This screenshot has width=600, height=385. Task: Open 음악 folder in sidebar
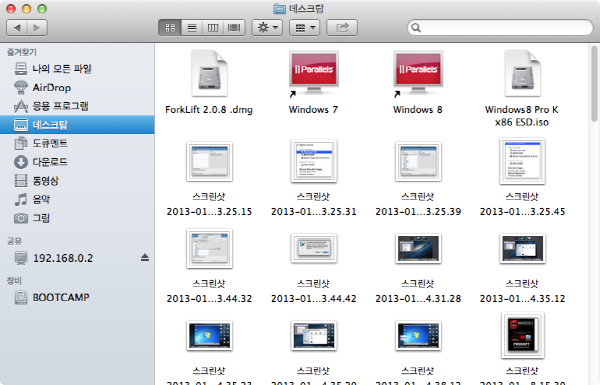click(77, 199)
